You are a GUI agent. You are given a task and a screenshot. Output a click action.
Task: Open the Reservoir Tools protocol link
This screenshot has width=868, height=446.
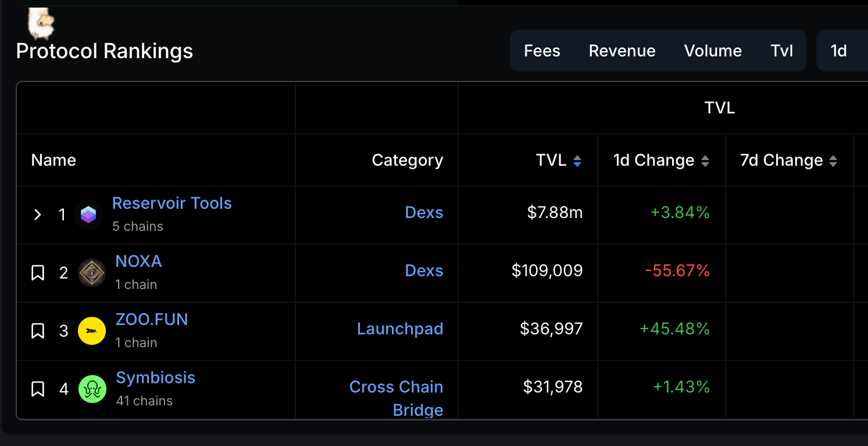(x=172, y=204)
